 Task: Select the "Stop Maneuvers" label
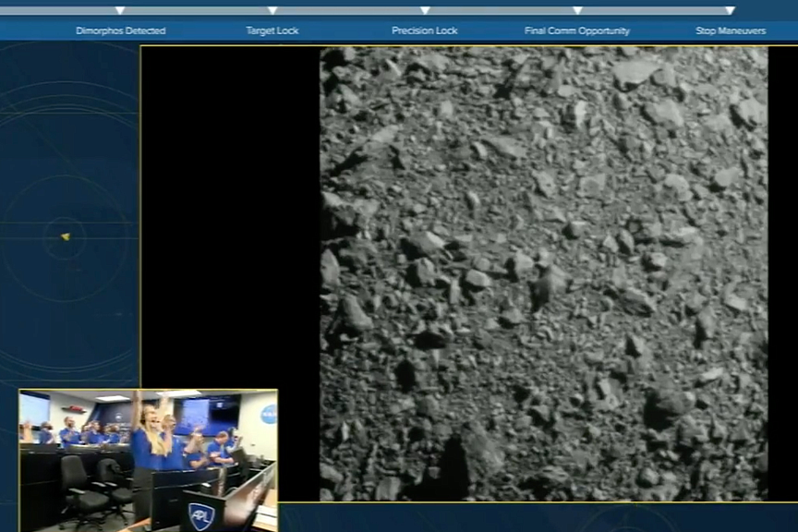tap(731, 30)
